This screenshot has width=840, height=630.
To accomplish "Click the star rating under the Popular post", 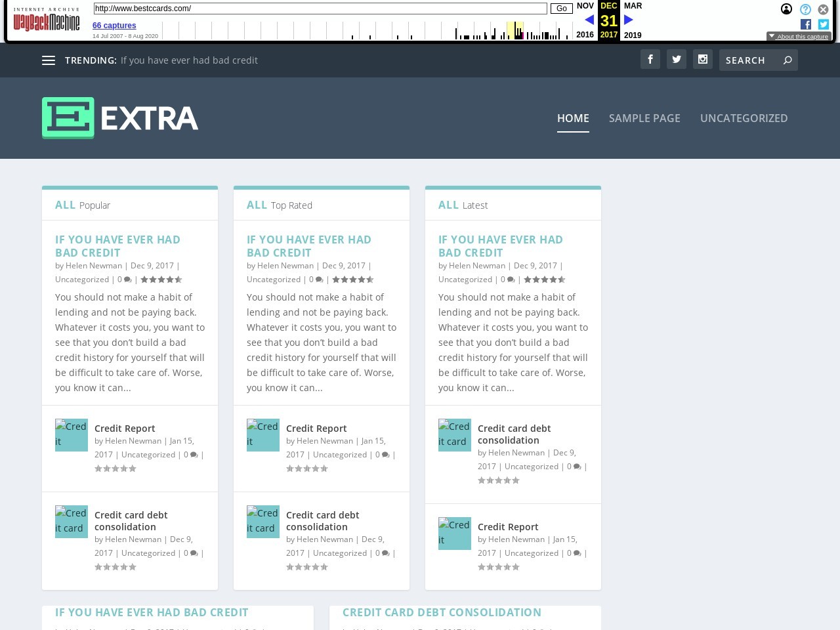I will 161,280.
